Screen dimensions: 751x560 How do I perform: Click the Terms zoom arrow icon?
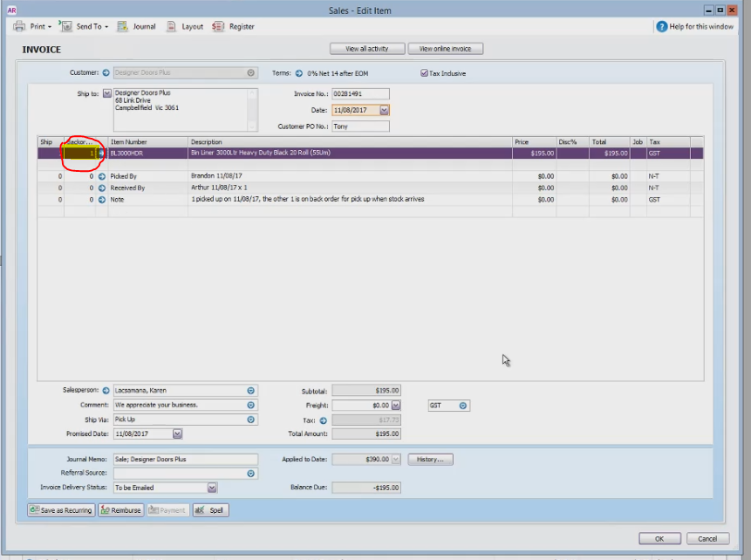pyautogui.click(x=299, y=73)
